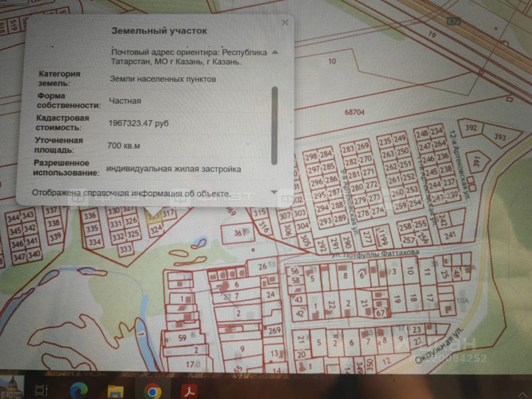Image resolution: width=532 pixels, height=399 pixels.
Task: Open Microsoft Edge from the taskbar
Action: (79, 390)
